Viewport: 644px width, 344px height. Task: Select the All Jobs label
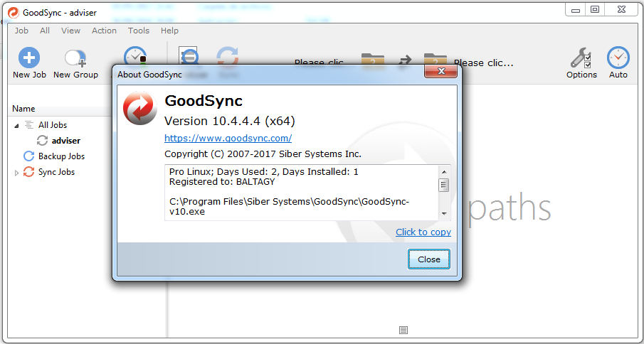(53, 125)
